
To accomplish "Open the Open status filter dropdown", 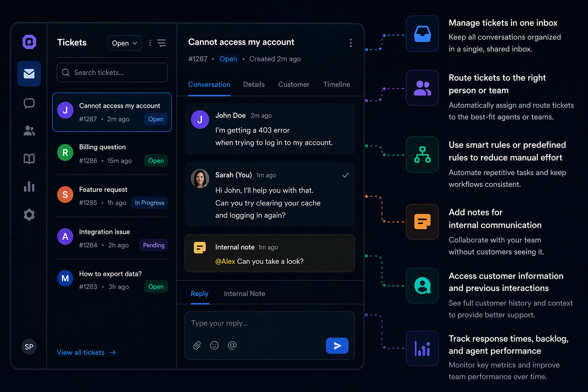I will pyautogui.click(x=124, y=43).
